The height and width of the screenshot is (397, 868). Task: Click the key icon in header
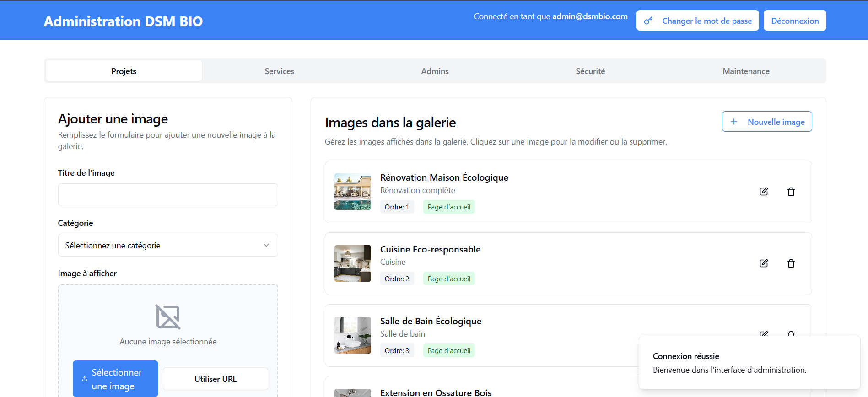coord(648,21)
